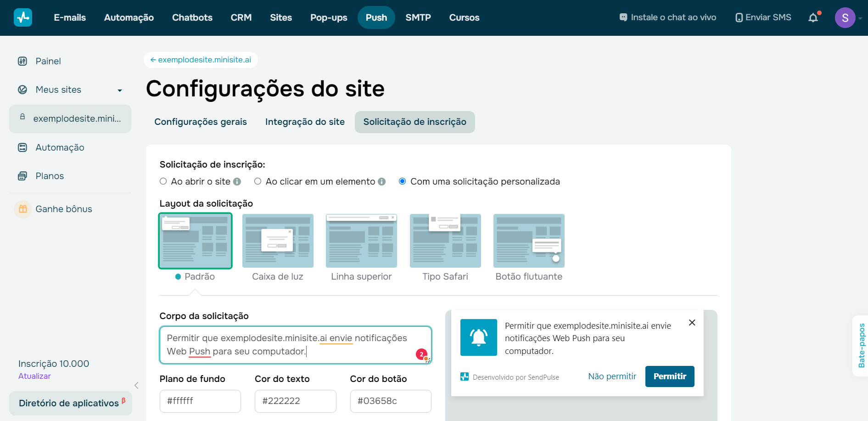Image resolution: width=868 pixels, height=421 pixels.
Task: Select Com uma solicitação personalizada
Action: [x=402, y=181]
